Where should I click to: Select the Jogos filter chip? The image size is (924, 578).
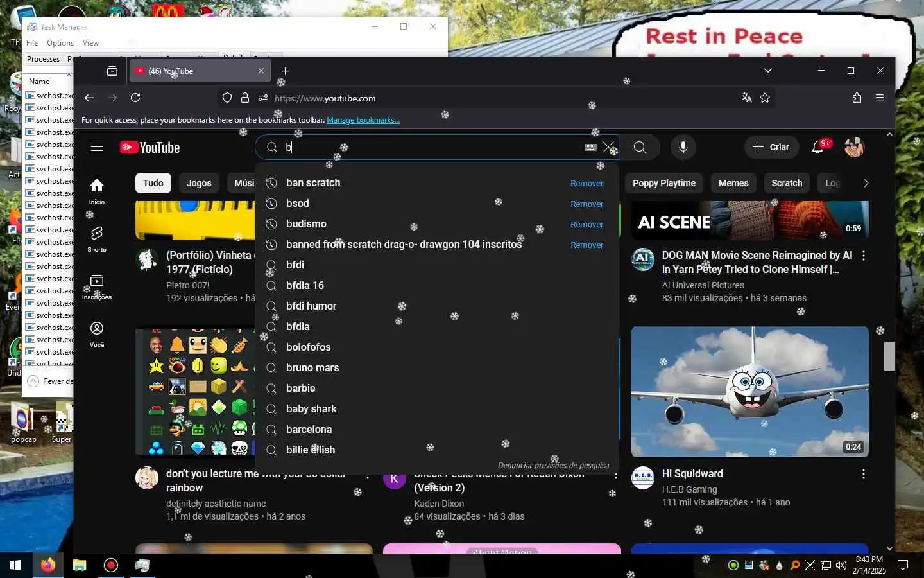[x=199, y=183]
